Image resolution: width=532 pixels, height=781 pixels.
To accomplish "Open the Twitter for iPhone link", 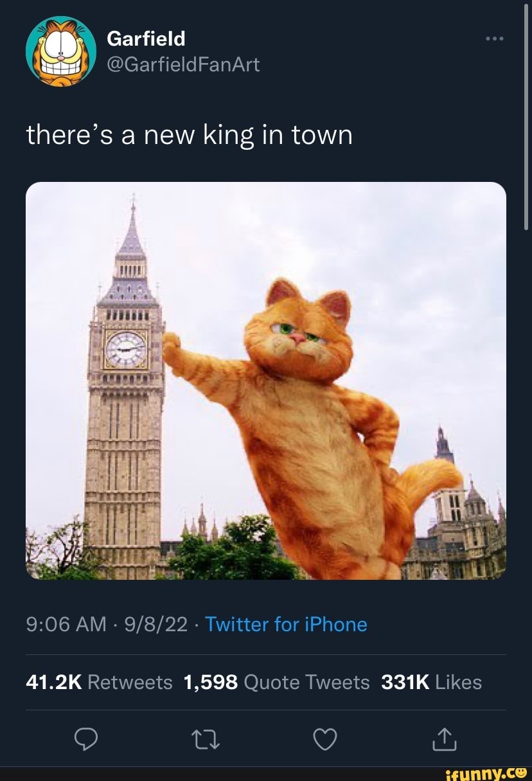I will [287, 624].
